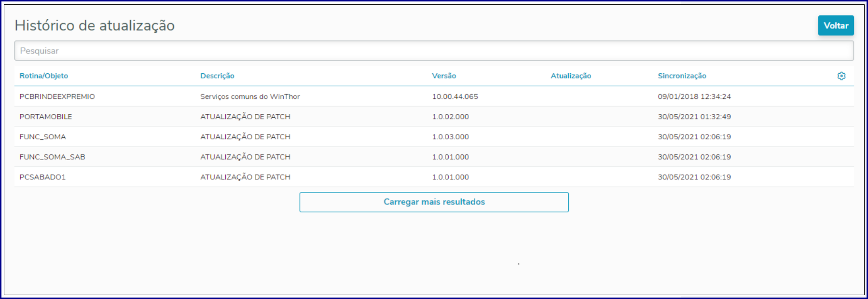Select the PCBRINDEEXPREMIO row name

pos(57,96)
